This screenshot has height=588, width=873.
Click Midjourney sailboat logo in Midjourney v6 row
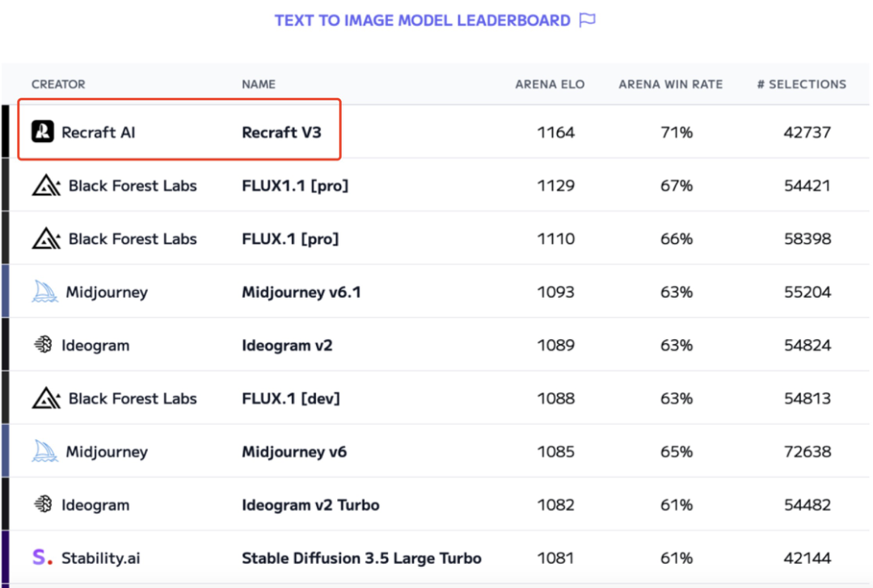[44, 451]
